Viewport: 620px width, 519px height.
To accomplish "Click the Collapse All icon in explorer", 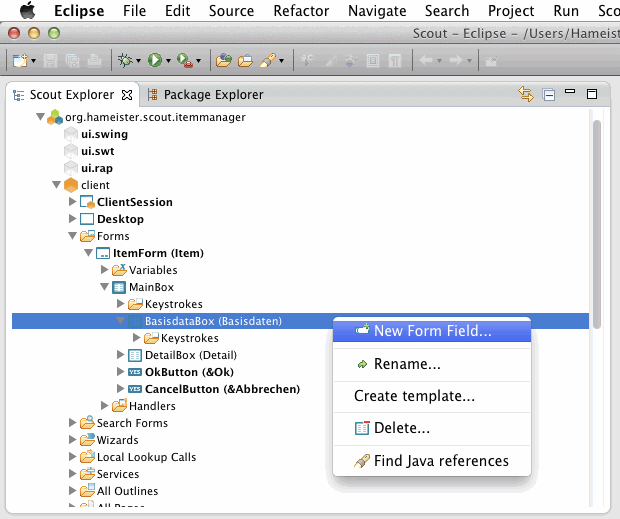I will [548, 95].
